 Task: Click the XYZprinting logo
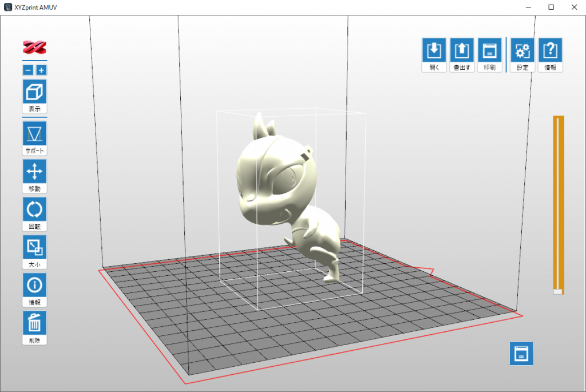[34, 47]
